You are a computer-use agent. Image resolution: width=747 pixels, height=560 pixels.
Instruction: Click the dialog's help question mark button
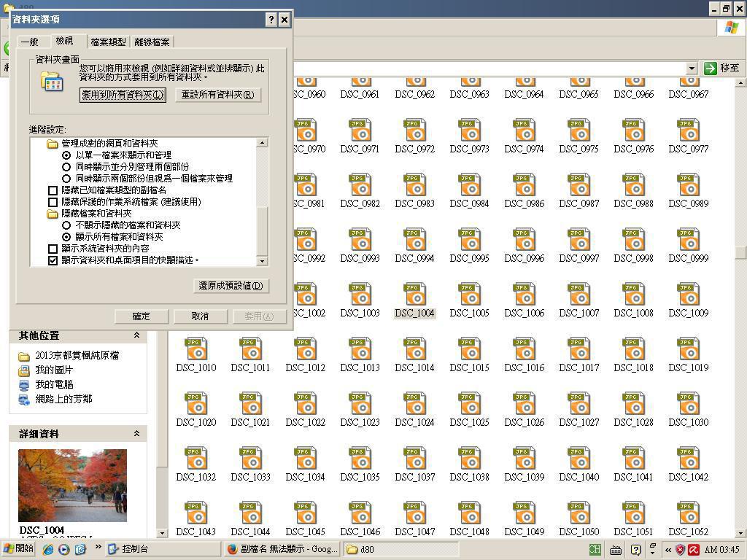pos(271,20)
